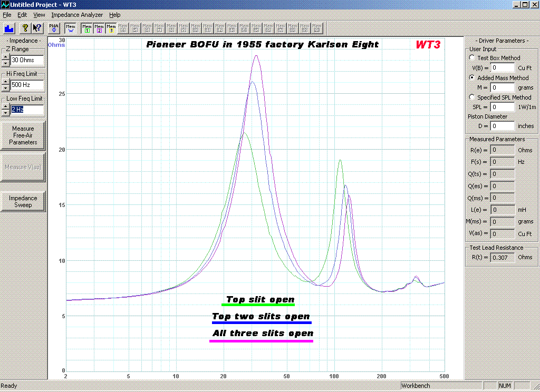The width and height of the screenshot is (540, 392).
Task: Select the Added Mass Method radio button
Action: [472, 77]
